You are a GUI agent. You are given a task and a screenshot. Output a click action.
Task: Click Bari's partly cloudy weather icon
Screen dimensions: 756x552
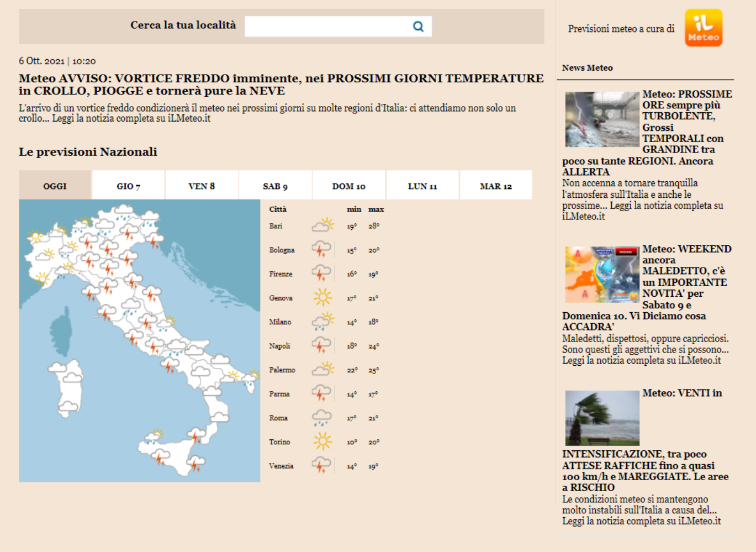pos(323,225)
